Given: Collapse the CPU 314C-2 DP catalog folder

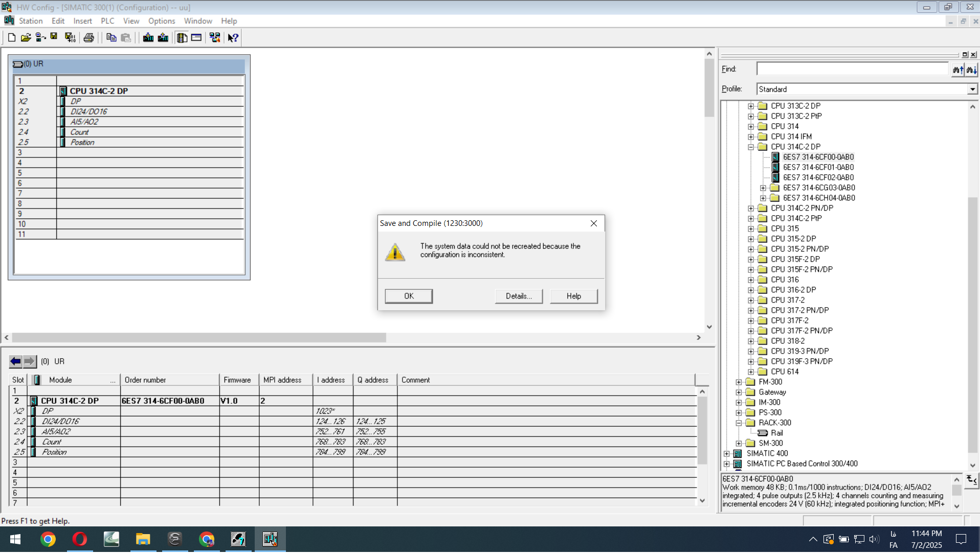Looking at the screenshot, I should click(x=751, y=147).
